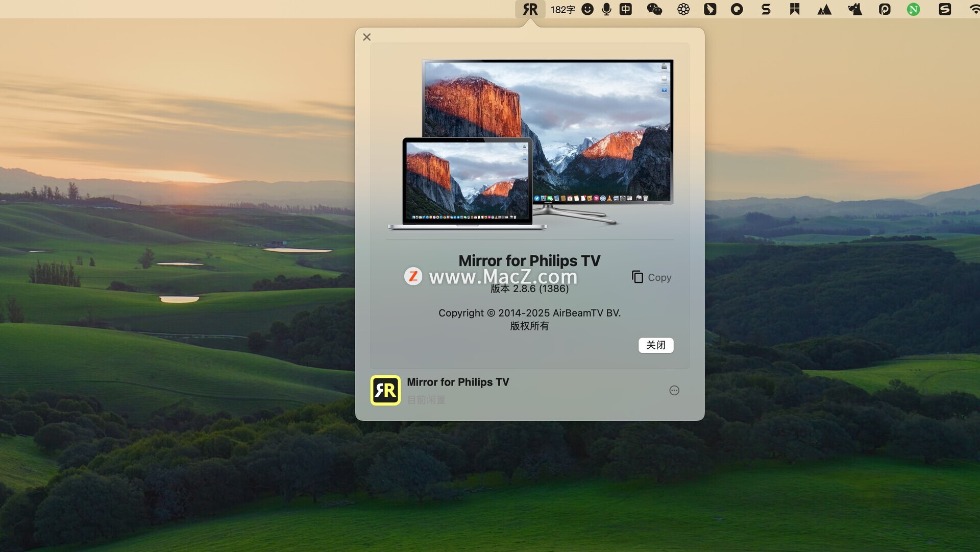
Task: Click the flower-shaped menu bar icon
Action: pos(683,9)
